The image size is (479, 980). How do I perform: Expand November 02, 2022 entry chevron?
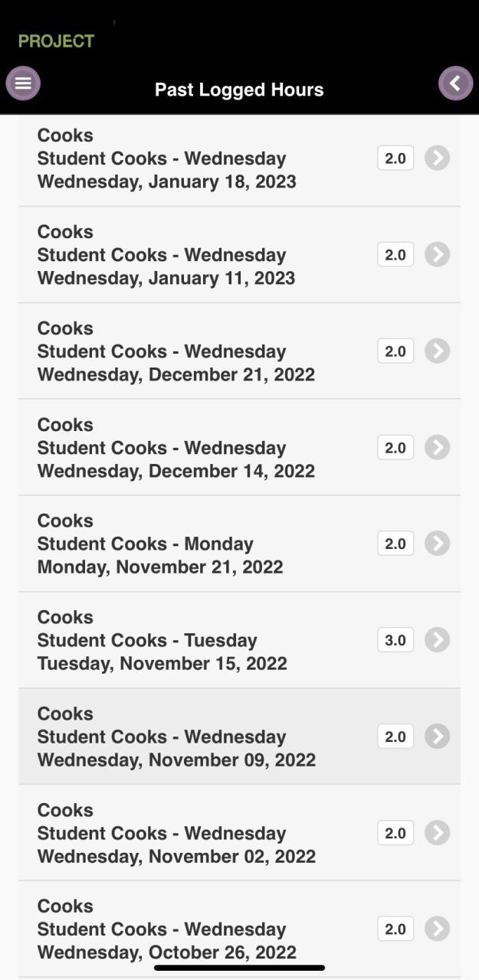pyautogui.click(x=437, y=833)
